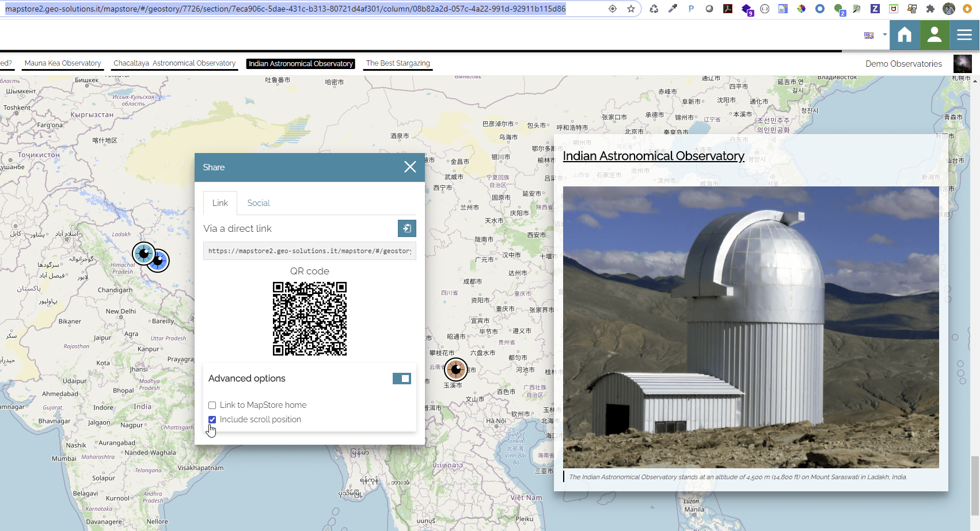Go to Chacaltaya Astronomical Observatory section

click(174, 63)
